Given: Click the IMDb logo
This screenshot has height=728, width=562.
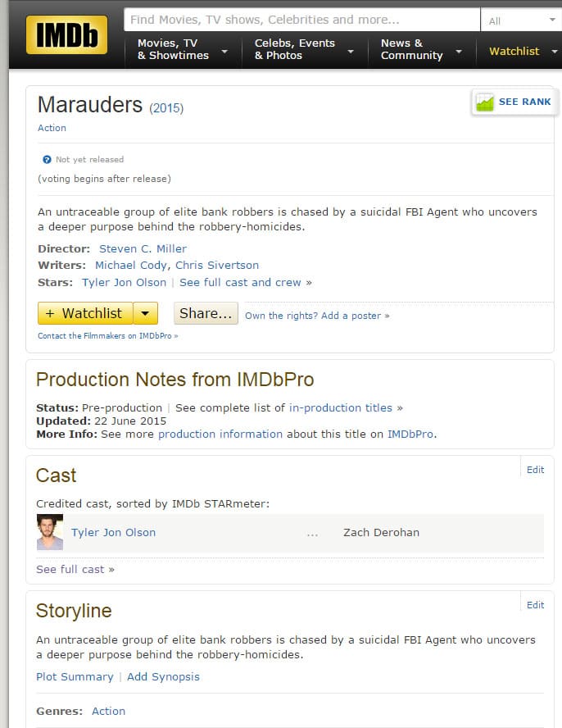Looking at the screenshot, I should coord(67,34).
